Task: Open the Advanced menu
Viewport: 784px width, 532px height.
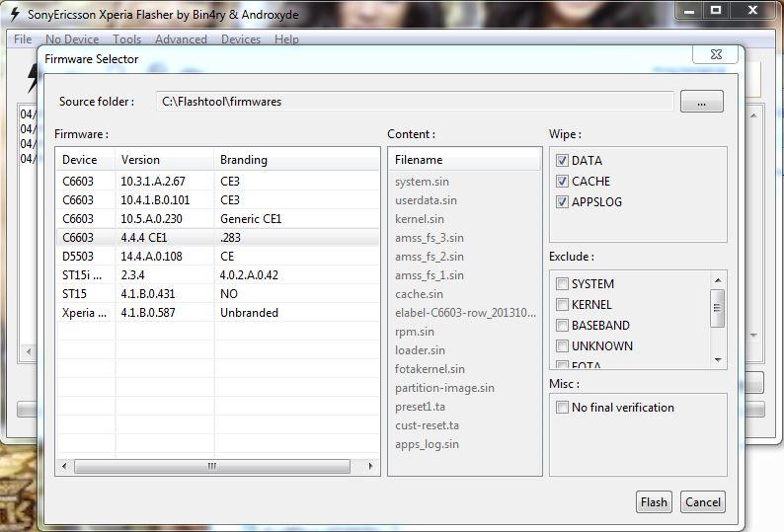Action: pyautogui.click(x=181, y=39)
